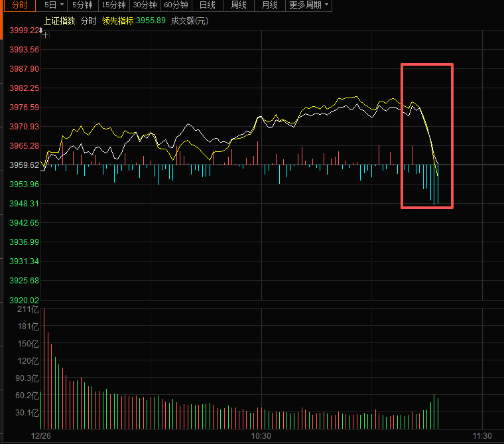This screenshot has width=504, height=444.
Task: Open the 周线 weekly chart
Action: (239, 5)
